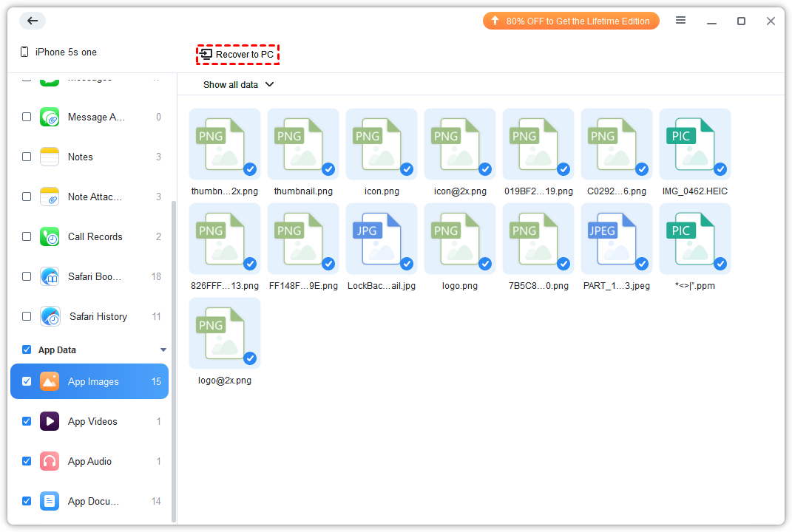Select the IMG_0462.HEIC thumbnail

click(x=694, y=144)
